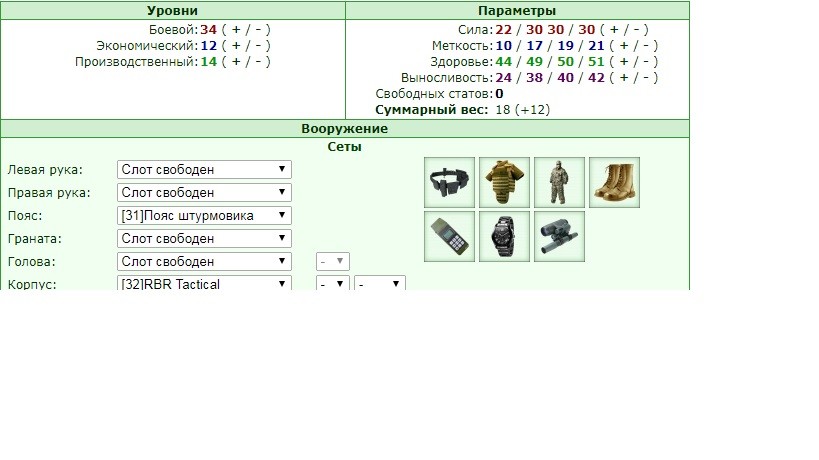Click the Граната label
The height and width of the screenshot is (460, 819).
[x=34, y=239]
